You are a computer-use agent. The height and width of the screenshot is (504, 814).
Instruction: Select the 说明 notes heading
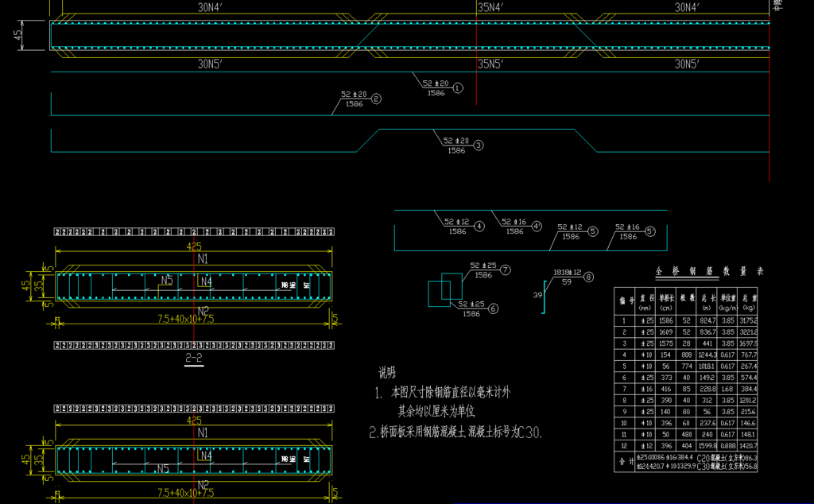pyautogui.click(x=386, y=373)
